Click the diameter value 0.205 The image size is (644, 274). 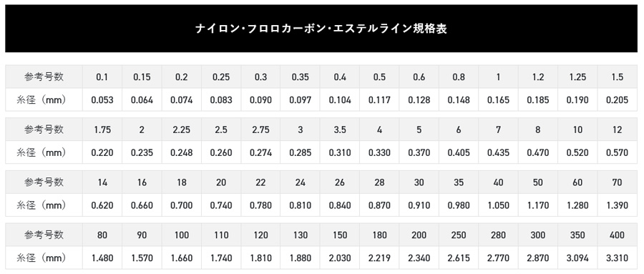point(617,100)
